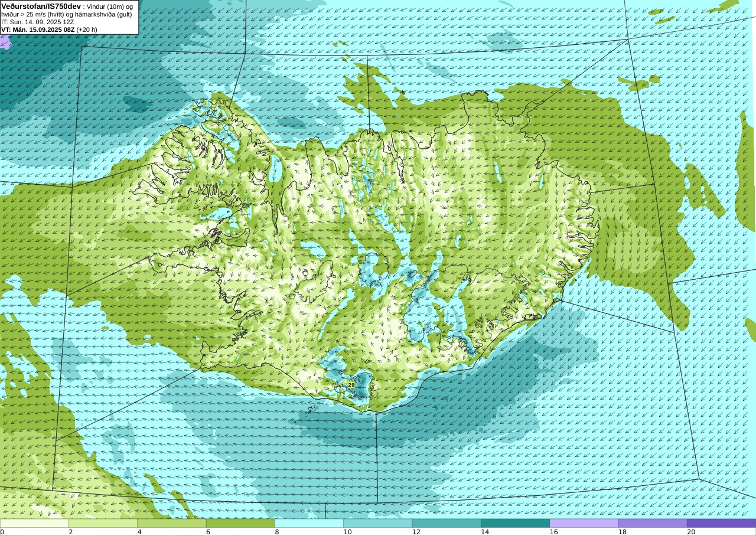Click the 4–6 m/s green legend swatch
The image size is (756, 536).
click(x=172, y=523)
